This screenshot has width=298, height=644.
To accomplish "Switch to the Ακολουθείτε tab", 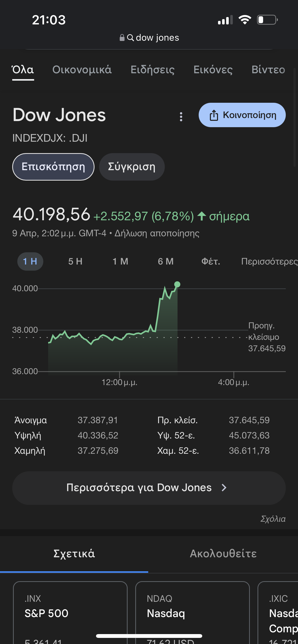I will pos(223,554).
